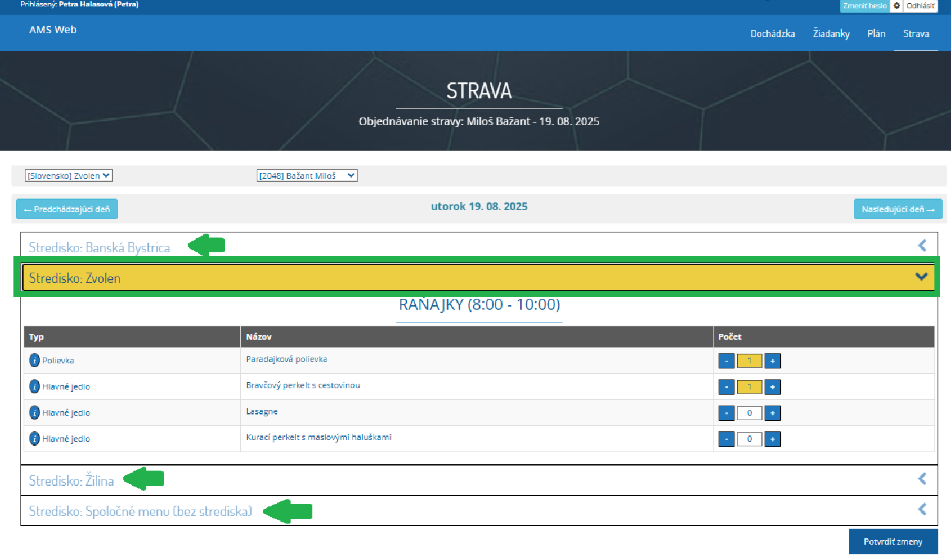Click the Potvrdiť zmeny button

pyautogui.click(x=893, y=541)
